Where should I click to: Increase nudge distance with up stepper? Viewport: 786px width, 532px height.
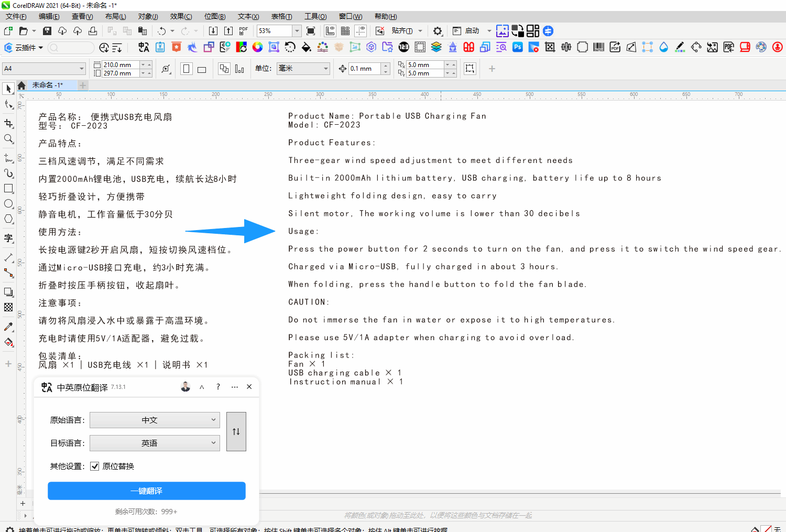coord(386,66)
